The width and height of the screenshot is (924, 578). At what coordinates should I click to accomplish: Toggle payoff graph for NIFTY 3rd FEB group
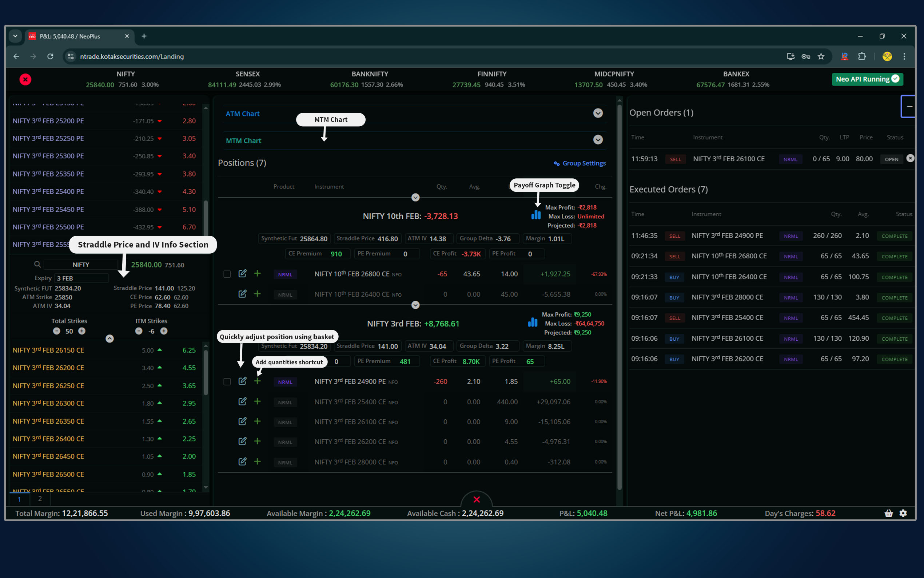coord(533,322)
